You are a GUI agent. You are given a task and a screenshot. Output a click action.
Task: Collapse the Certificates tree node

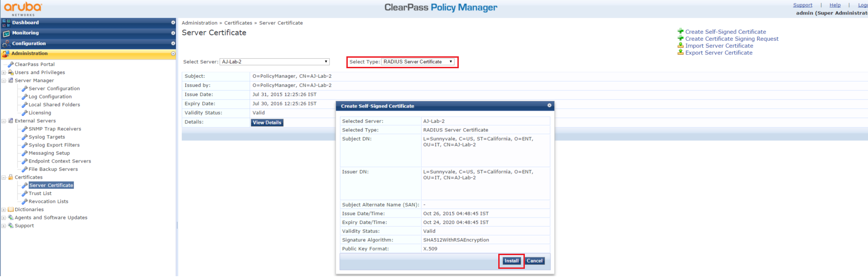pyautogui.click(x=4, y=178)
